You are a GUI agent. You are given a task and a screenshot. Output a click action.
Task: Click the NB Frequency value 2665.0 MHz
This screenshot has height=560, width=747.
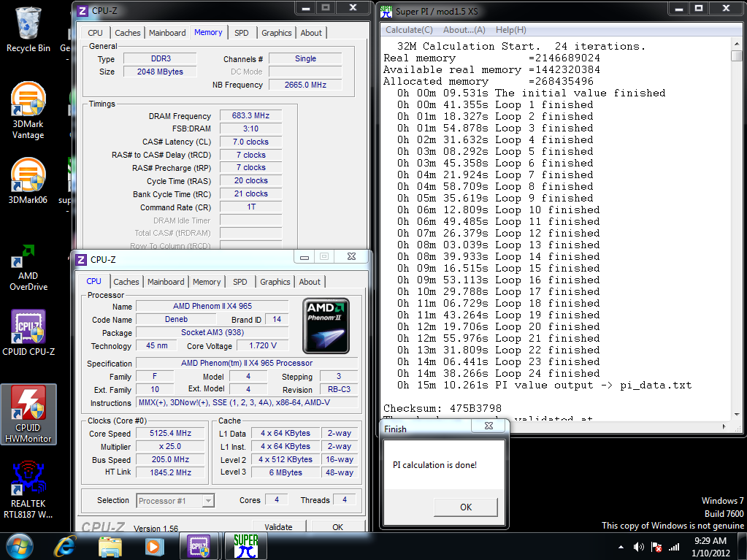point(305,85)
